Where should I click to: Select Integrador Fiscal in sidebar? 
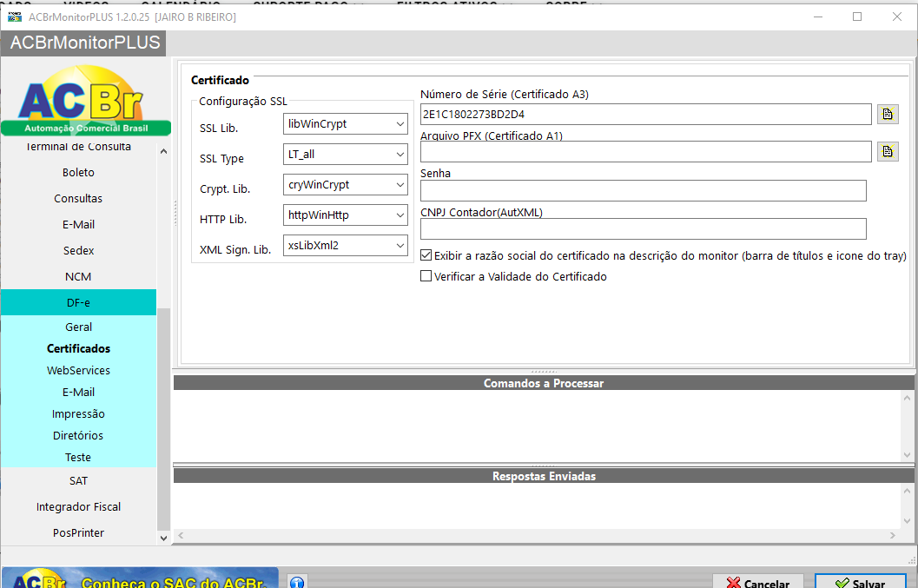click(78, 506)
